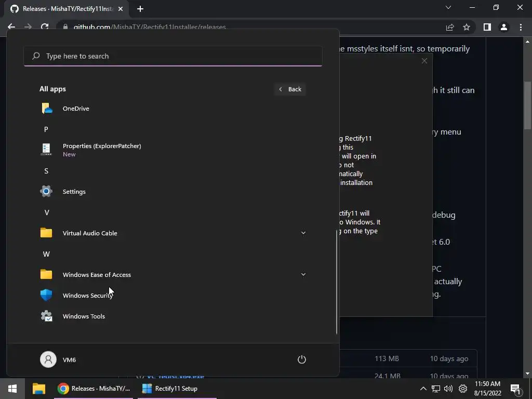Click the volume speaker tray icon

point(448,389)
